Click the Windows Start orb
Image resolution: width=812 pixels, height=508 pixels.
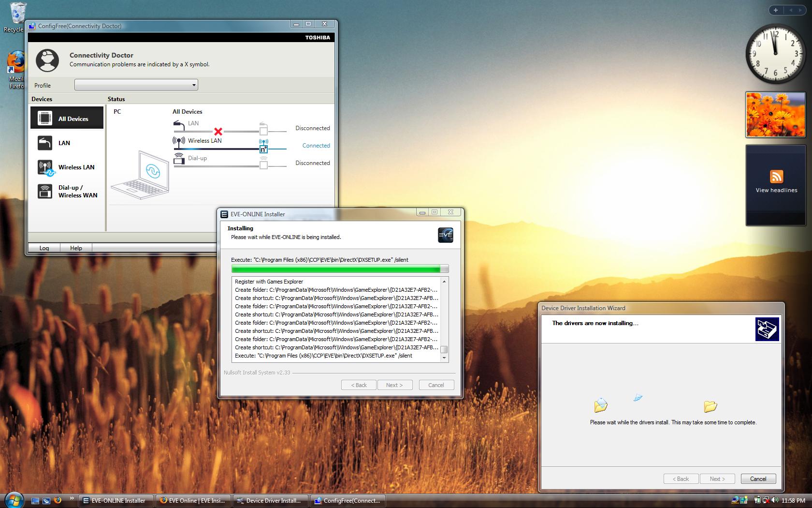tap(14, 499)
